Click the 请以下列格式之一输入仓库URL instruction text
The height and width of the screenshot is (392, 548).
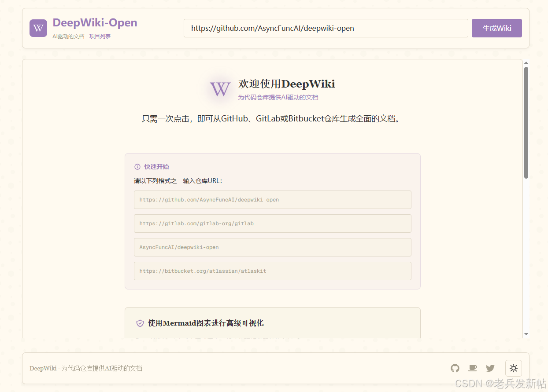pos(178,181)
